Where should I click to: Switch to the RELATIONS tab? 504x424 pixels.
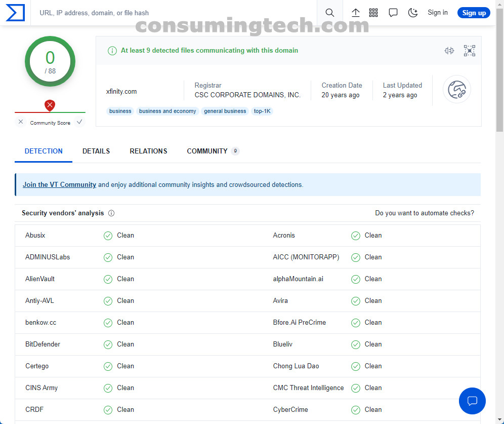tap(148, 151)
